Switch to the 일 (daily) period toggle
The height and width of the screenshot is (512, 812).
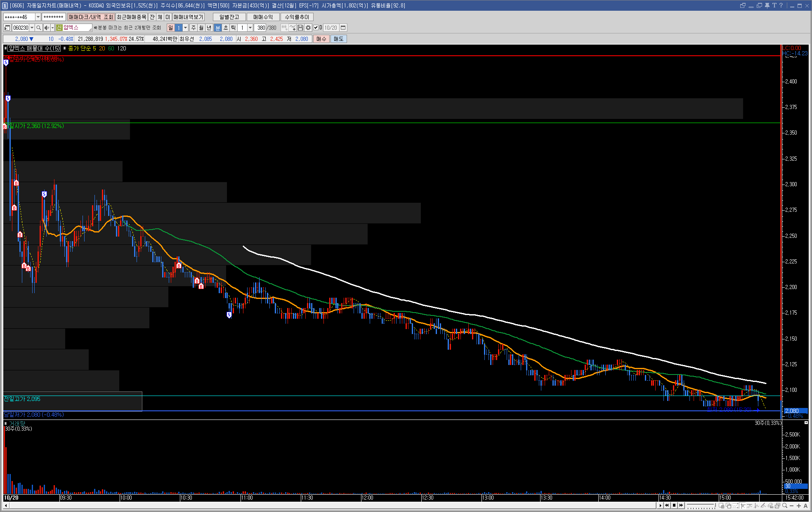[170, 28]
